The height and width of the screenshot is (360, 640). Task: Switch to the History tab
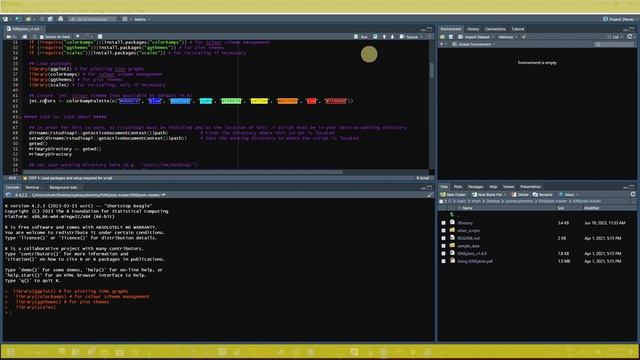pos(473,29)
